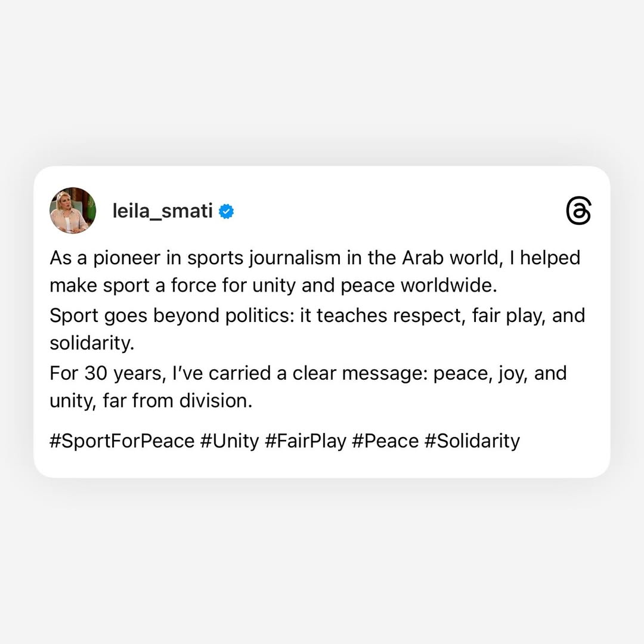Tap the #Solidarity hashtag
This screenshot has width=644, height=644.
(x=472, y=441)
